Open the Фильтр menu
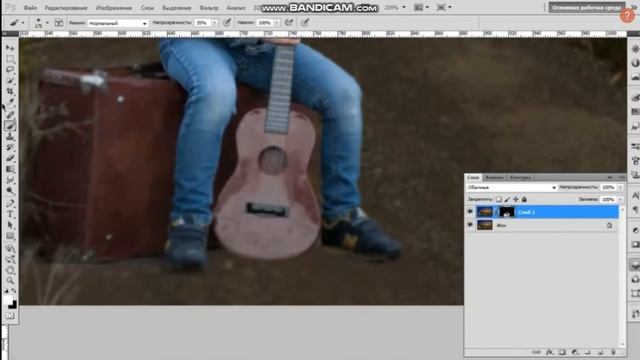 [x=209, y=8]
